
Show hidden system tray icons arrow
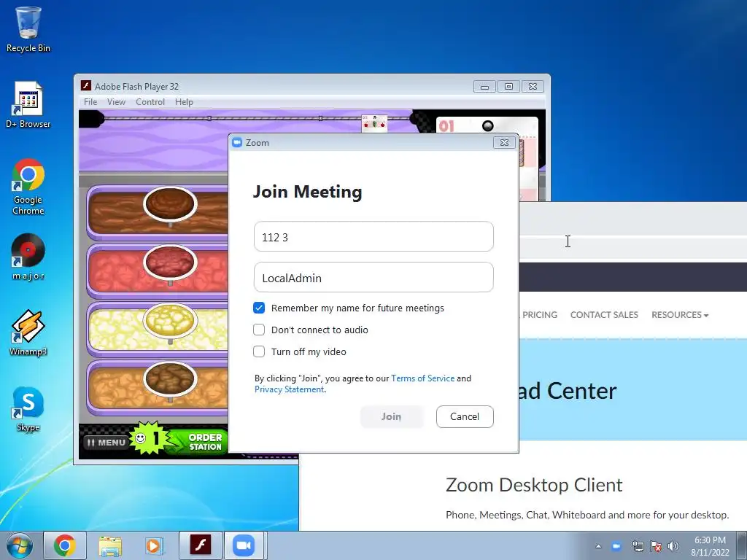click(x=598, y=546)
